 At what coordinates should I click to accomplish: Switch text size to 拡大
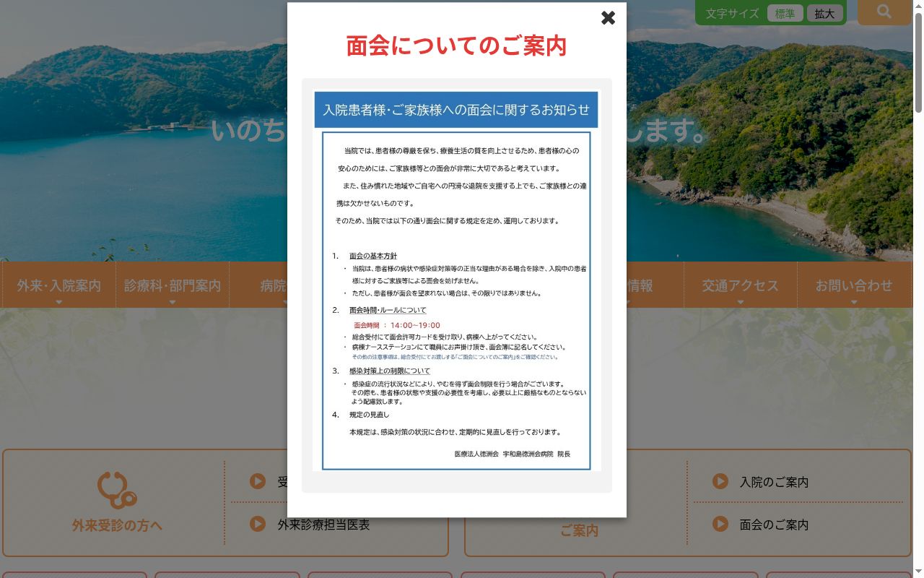824,13
